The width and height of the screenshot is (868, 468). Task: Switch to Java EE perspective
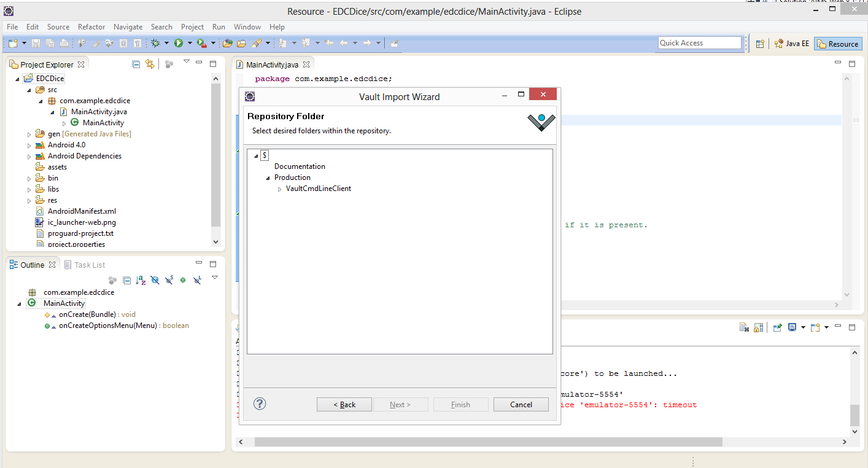click(791, 44)
